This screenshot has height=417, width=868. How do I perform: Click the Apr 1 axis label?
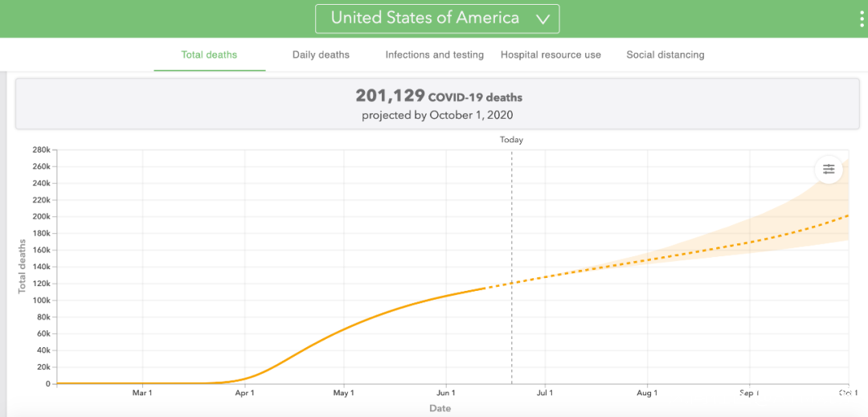click(x=244, y=393)
